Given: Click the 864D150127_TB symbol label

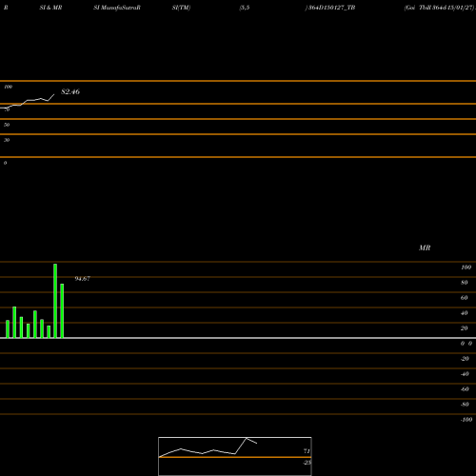Looking at the screenshot, I should coord(331,8).
